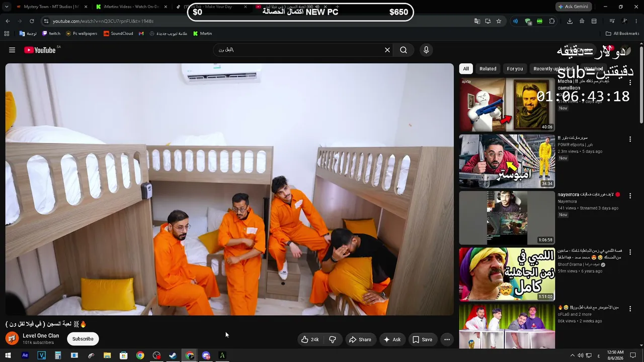Image resolution: width=644 pixels, height=362 pixels.
Task: Open Calculator from the taskbar
Action: (x=58, y=355)
